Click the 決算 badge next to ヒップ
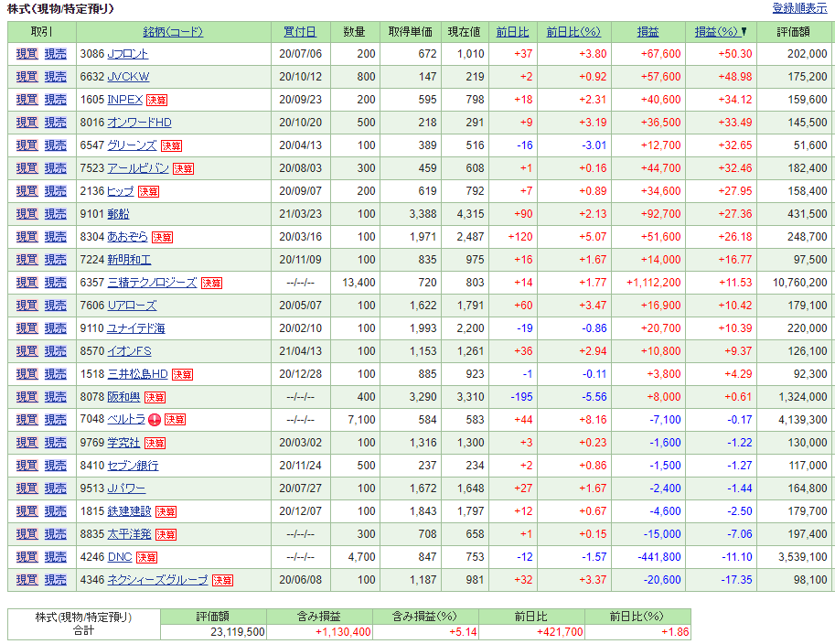835x644 pixels. 148,192
